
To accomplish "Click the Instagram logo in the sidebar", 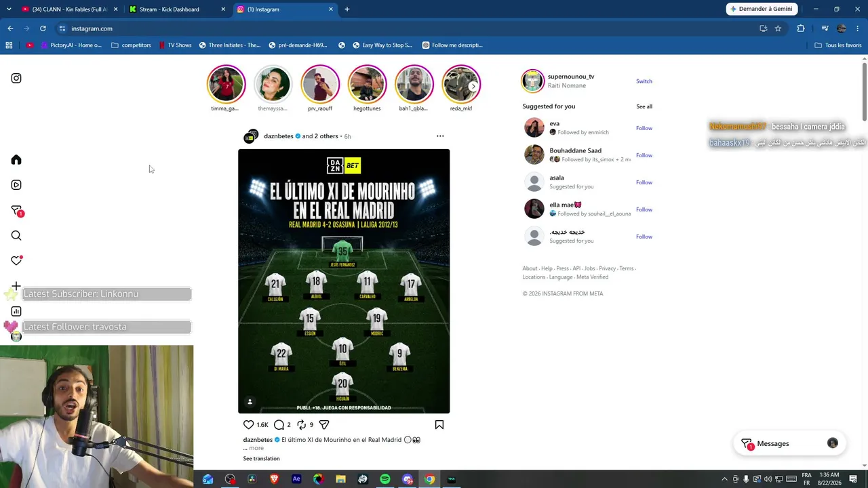I will 16,78.
